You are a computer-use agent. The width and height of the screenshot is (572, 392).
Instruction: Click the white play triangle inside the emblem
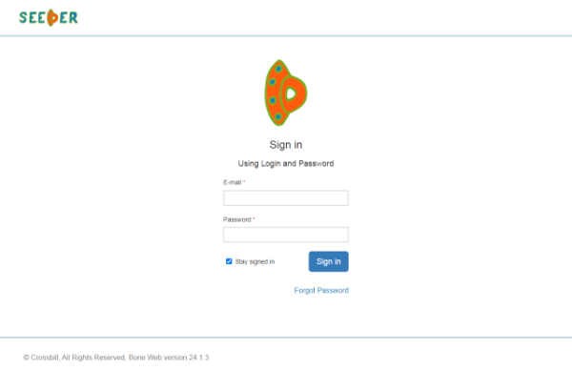(x=291, y=93)
